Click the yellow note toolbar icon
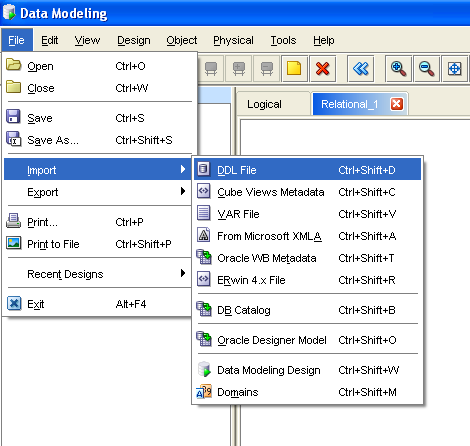The height and width of the screenshot is (446, 470). [x=294, y=69]
